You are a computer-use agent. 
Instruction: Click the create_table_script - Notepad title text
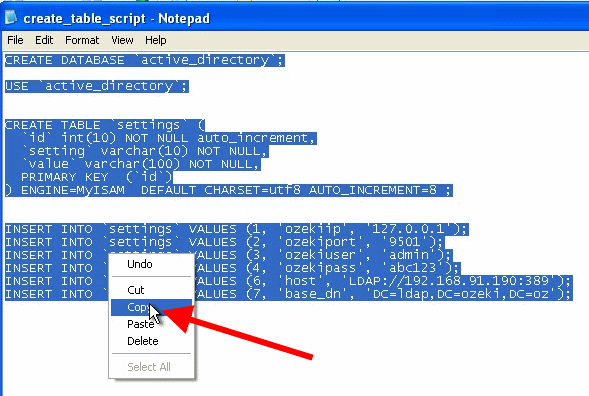116,18
